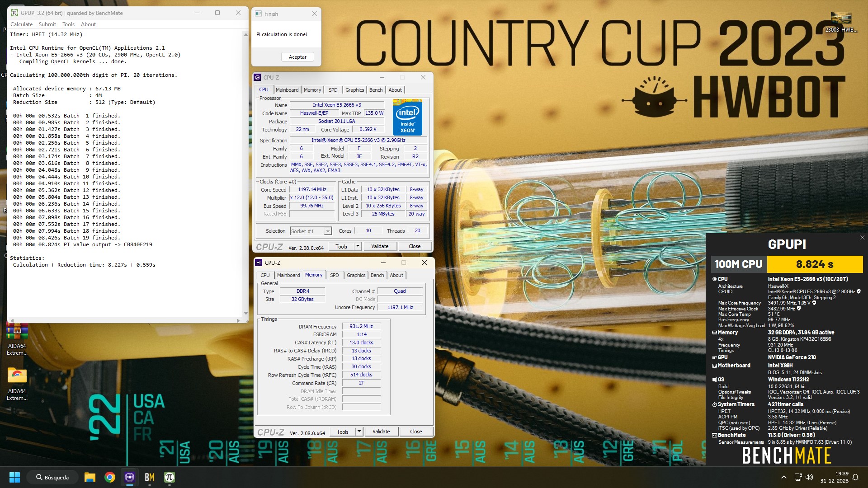Image resolution: width=868 pixels, height=488 pixels.
Task: Open Google Chrome from the taskbar
Action: [109, 477]
